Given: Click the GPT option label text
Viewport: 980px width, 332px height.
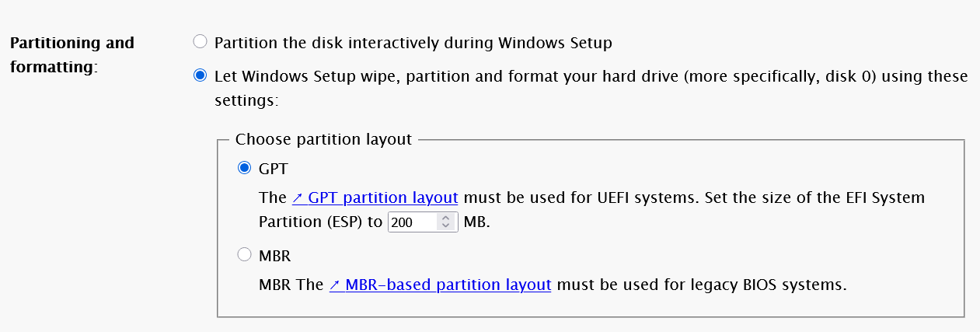Looking at the screenshot, I should click(x=273, y=168).
